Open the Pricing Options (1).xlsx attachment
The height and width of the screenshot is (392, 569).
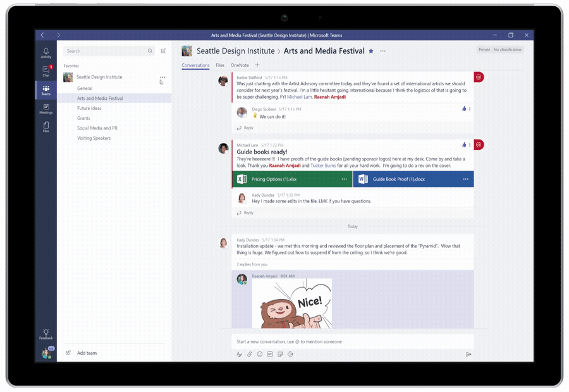pos(292,179)
